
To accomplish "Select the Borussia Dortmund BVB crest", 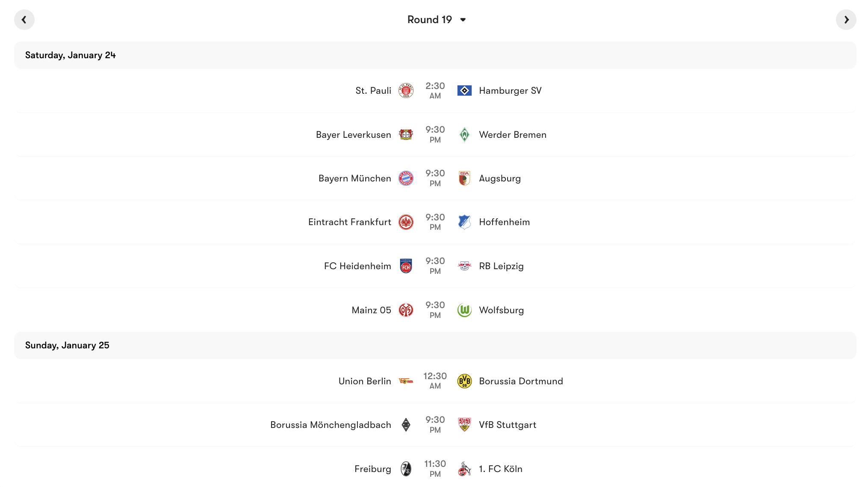I will coord(465,381).
